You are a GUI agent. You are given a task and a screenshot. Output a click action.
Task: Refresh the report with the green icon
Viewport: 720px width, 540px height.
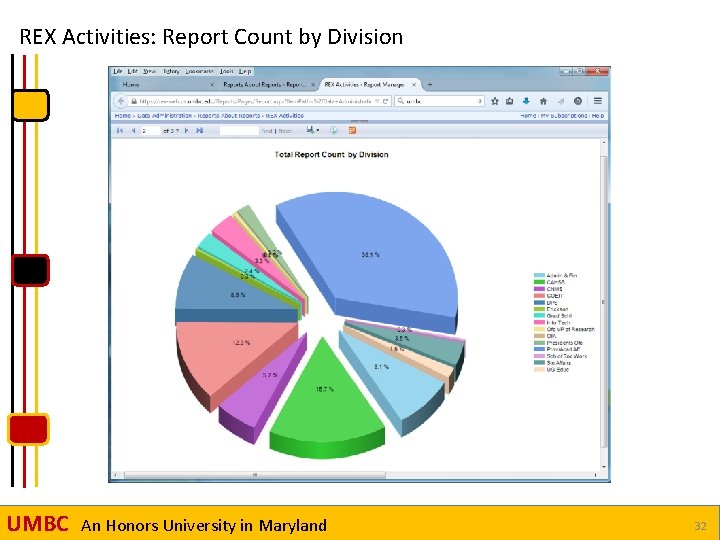point(334,130)
